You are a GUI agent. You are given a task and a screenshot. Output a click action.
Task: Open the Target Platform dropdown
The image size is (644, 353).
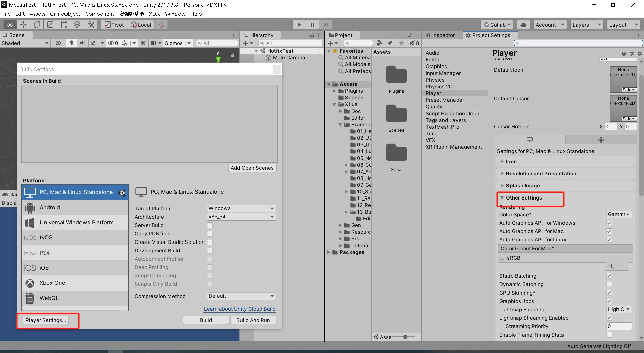[241, 208]
